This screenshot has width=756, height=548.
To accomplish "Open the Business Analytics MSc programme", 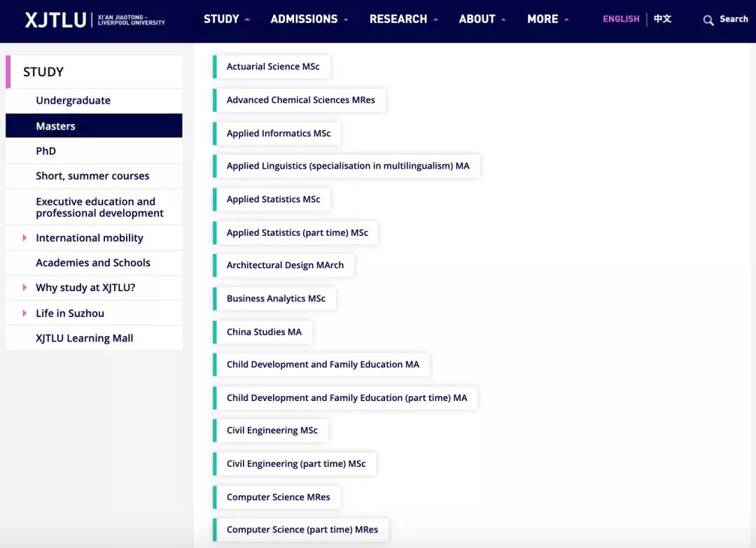I will pos(275,298).
